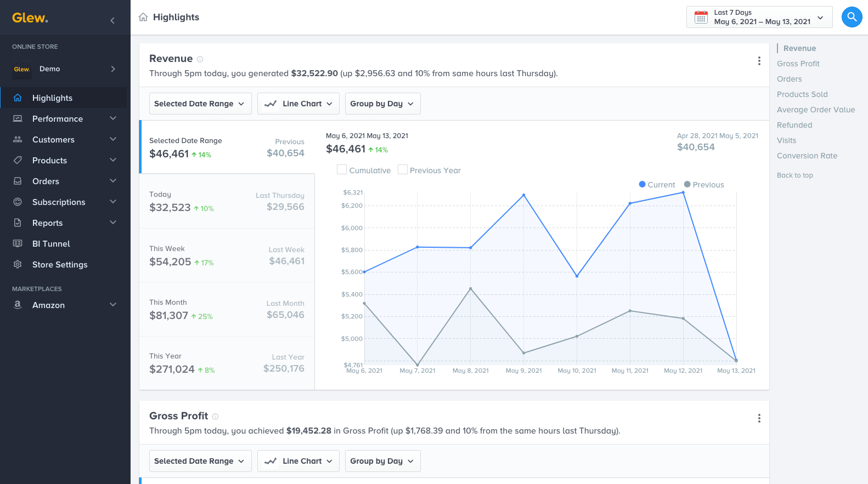Click the home icon beside Highlights title
The image size is (868, 484).
tap(143, 17)
